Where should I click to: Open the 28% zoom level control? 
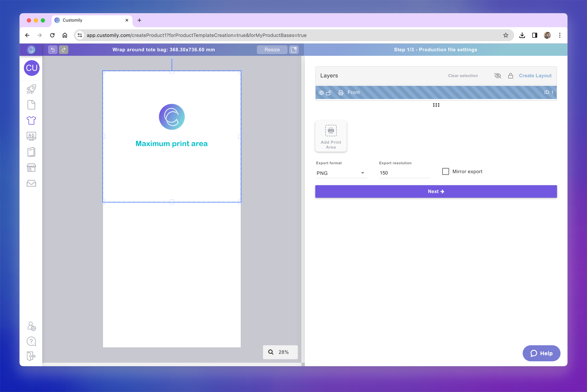(280, 352)
